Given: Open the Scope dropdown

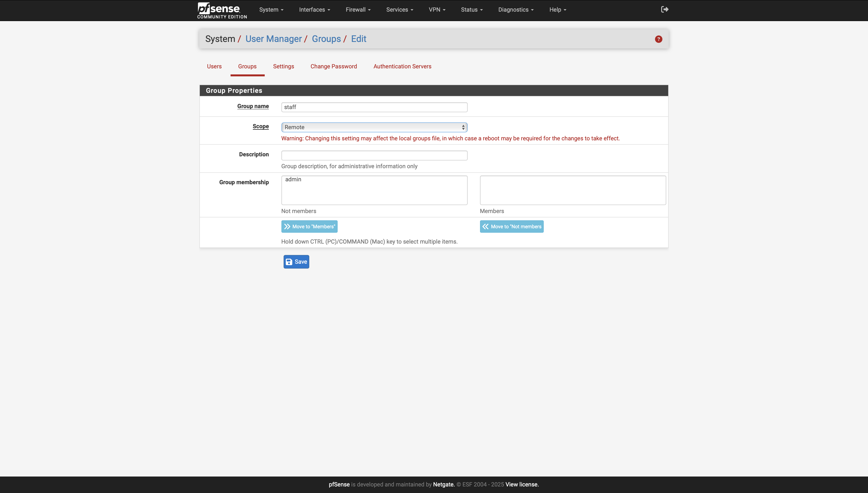Looking at the screenshot, I should (x=374, y=127).
